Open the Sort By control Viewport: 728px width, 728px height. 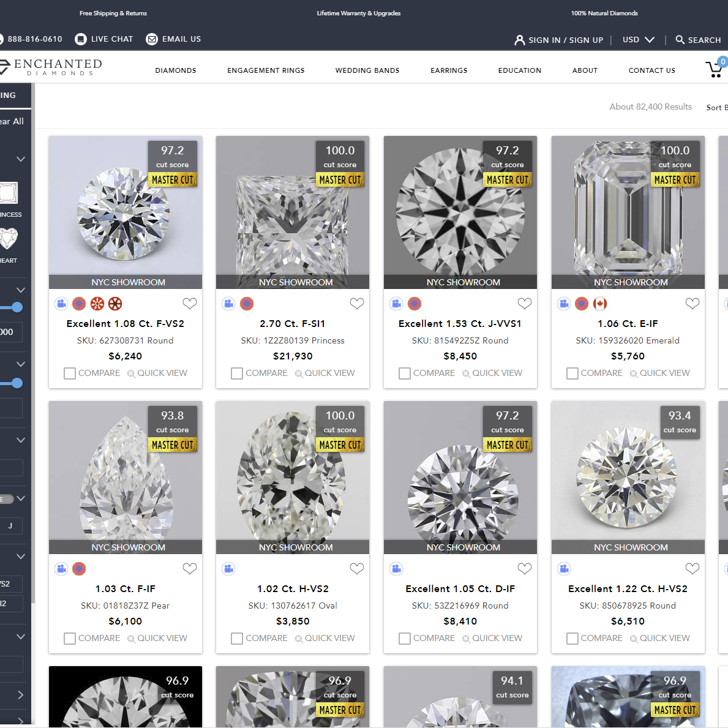(x=717, y=108)
